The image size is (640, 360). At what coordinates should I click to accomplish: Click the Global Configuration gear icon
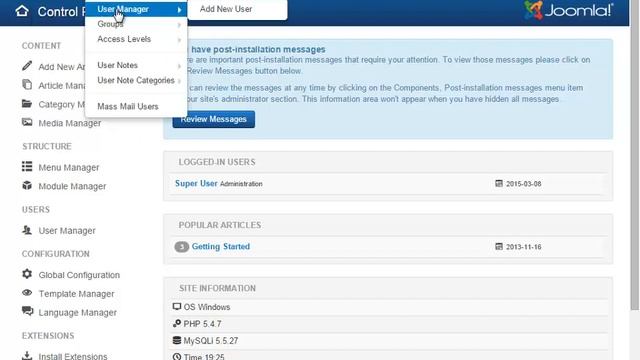(27, 274)
